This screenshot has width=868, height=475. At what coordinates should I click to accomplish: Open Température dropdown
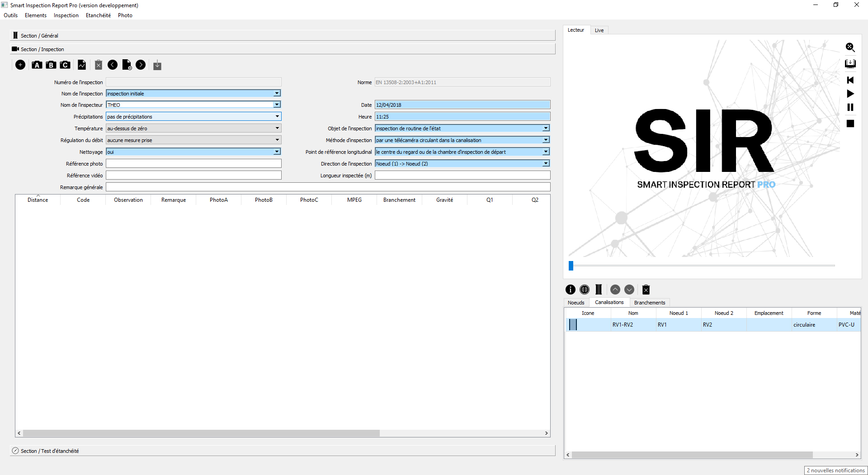tap(277, 128)
